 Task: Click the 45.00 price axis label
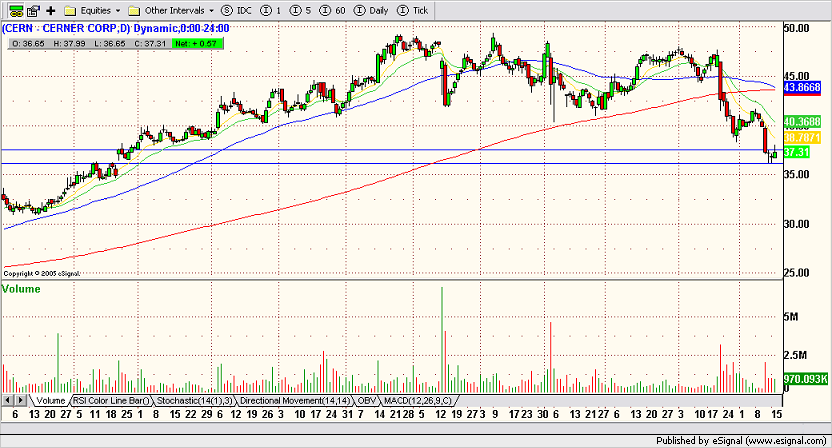796,76
